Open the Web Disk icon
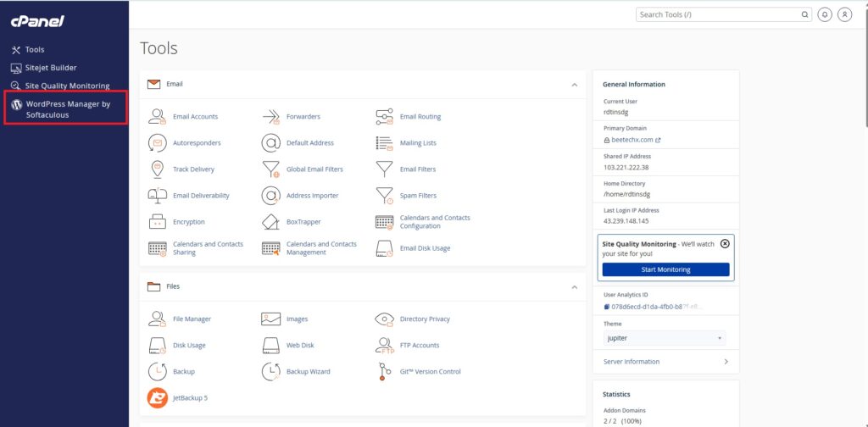Image resolution: width=868 pixels, height=427 pixels. [x=270, y=345]
